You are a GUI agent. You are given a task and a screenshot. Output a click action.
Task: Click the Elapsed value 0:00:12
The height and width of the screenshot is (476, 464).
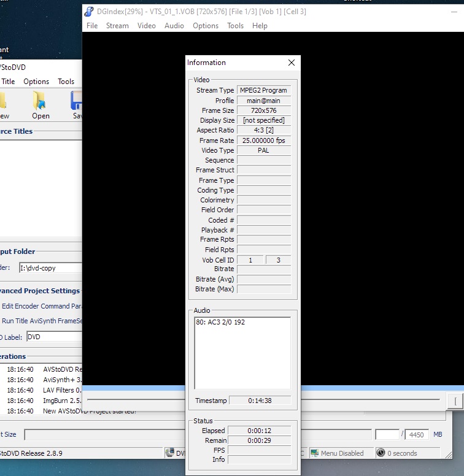260,431
